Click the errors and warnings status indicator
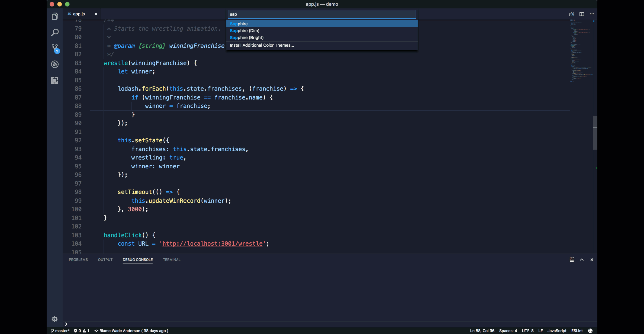The width and height of the screenshot is (644, 334). tap(82, 330)
